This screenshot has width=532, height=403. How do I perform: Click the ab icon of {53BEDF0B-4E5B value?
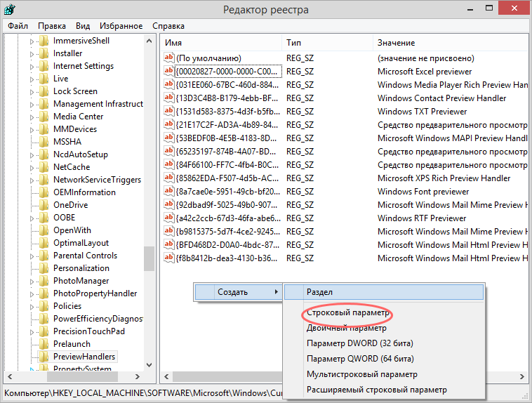pyautogui.click(x=168, y=138)
